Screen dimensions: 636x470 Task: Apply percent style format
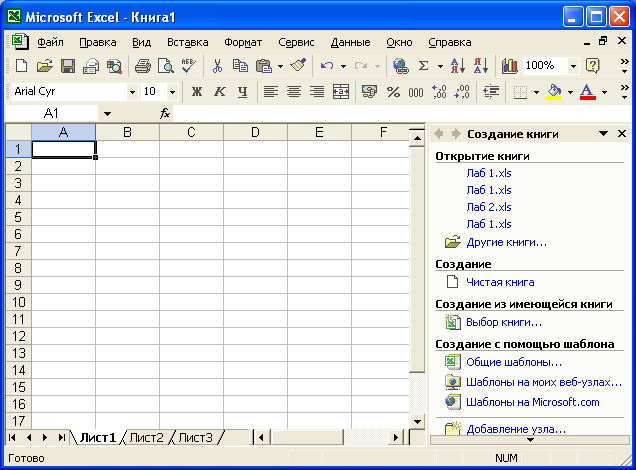pyautogui.click(x=393, y=92)
